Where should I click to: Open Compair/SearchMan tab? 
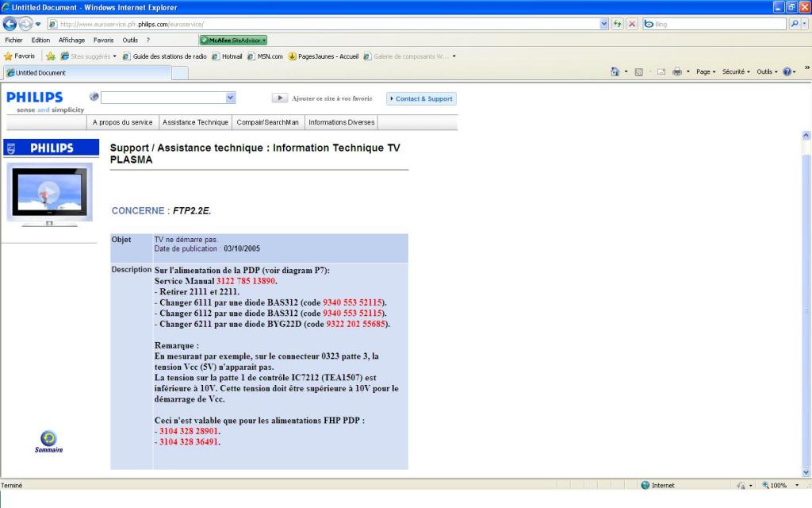[x=268, y=122]
